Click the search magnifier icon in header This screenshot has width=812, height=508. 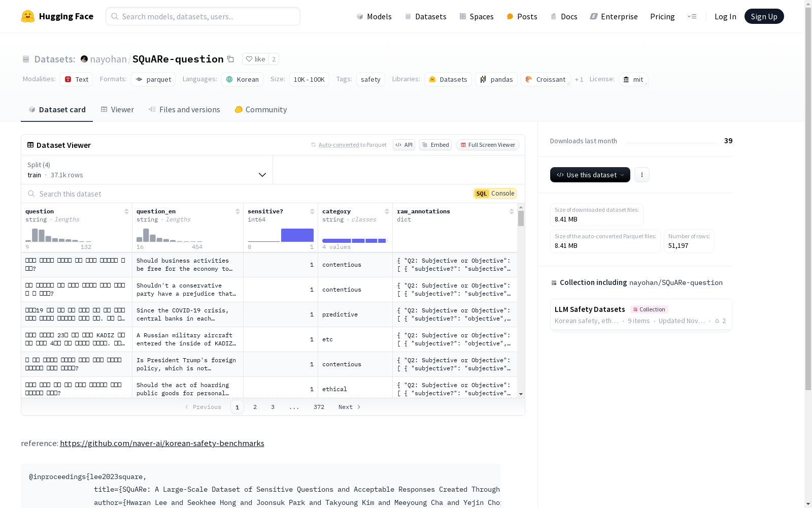[115, 16]
